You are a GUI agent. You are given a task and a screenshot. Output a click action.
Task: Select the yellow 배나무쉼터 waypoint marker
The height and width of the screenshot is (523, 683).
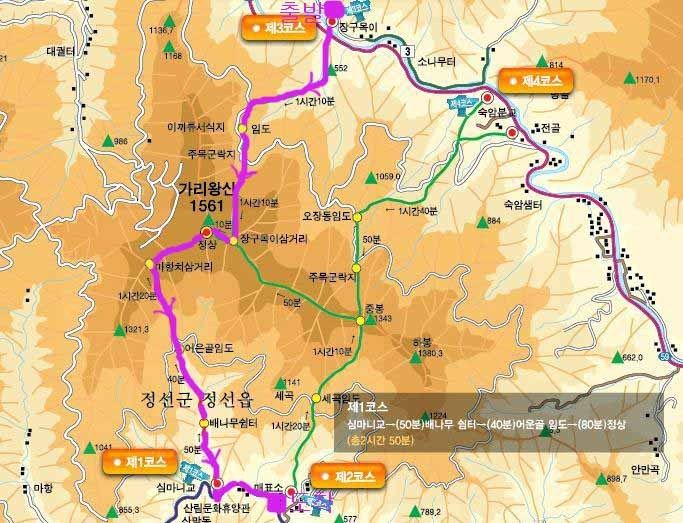[203, 423]
